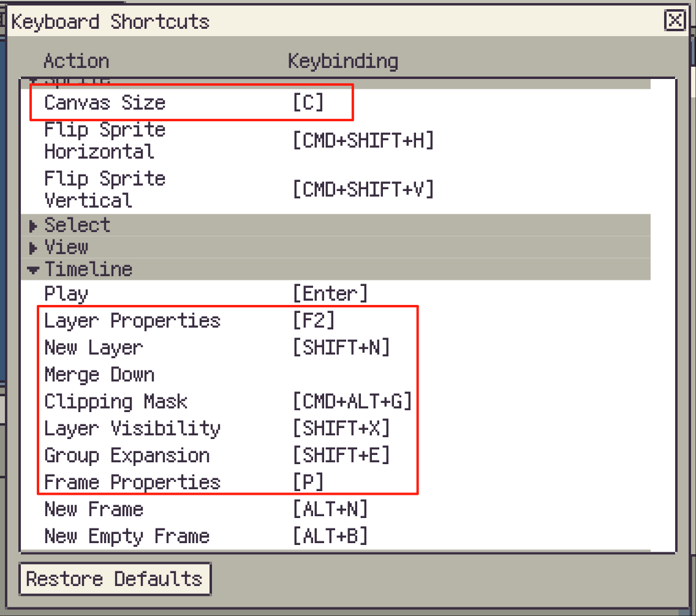Select the Frame Properties action
The height and width of the screenshot is (616, 696).
pyautogui.click(x=132, y=483)
